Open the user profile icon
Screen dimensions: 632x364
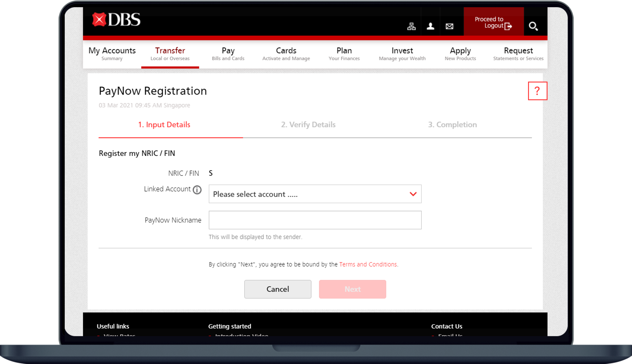point(430,26)
